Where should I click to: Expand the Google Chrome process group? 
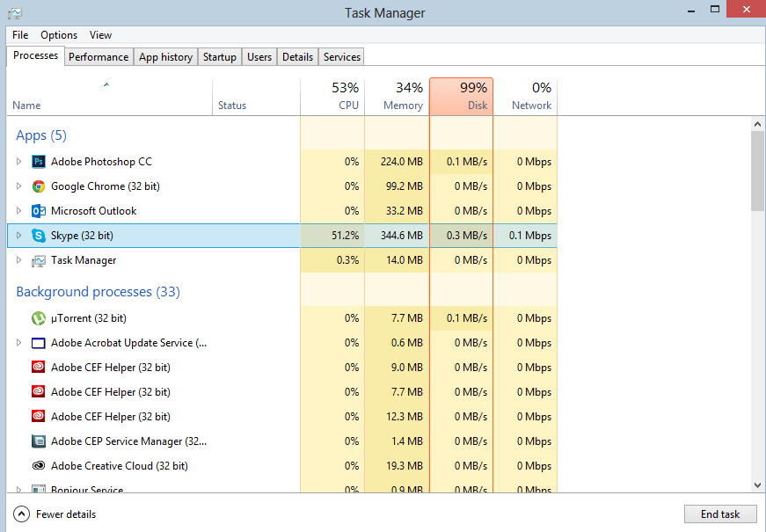tap(18, 186)
